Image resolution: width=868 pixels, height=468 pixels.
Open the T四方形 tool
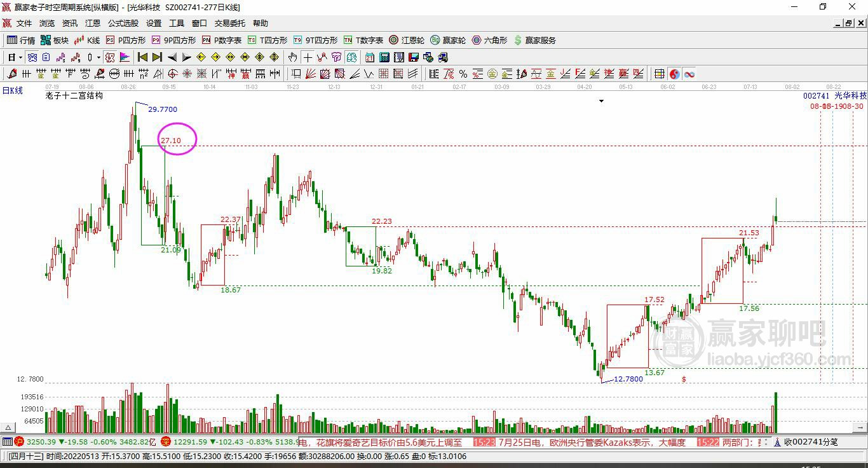[268, 40]
